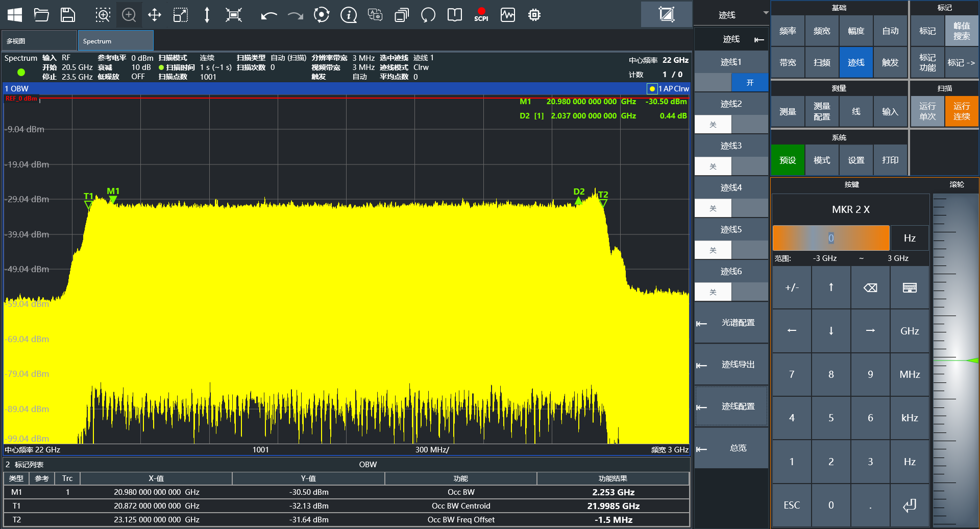The image size is (980, 529).
Task: Toggle 迹线1 on/off switch
Action: click(731, 82)
